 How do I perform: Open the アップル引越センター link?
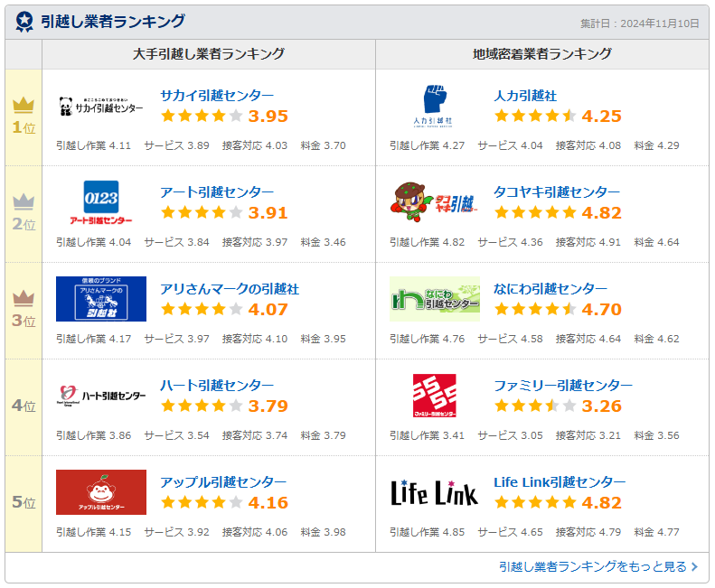pyautogui.click(x=223, y=482)
